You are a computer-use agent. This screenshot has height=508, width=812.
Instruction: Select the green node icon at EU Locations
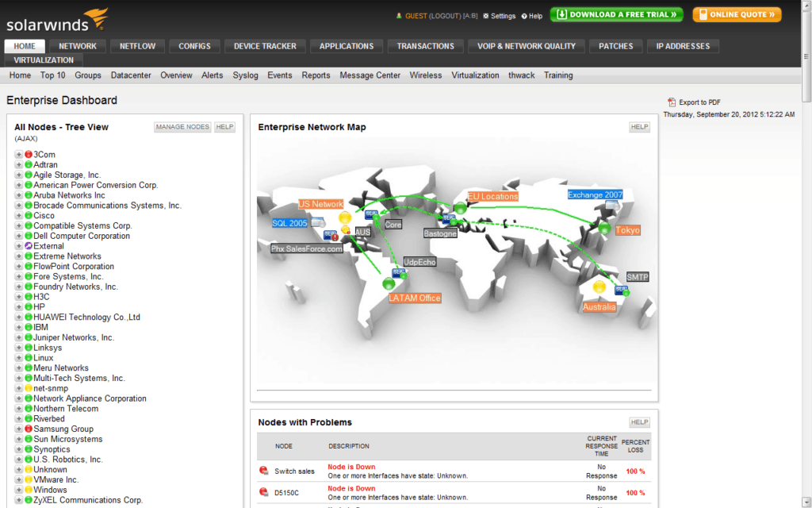click(x=459, y=209)
